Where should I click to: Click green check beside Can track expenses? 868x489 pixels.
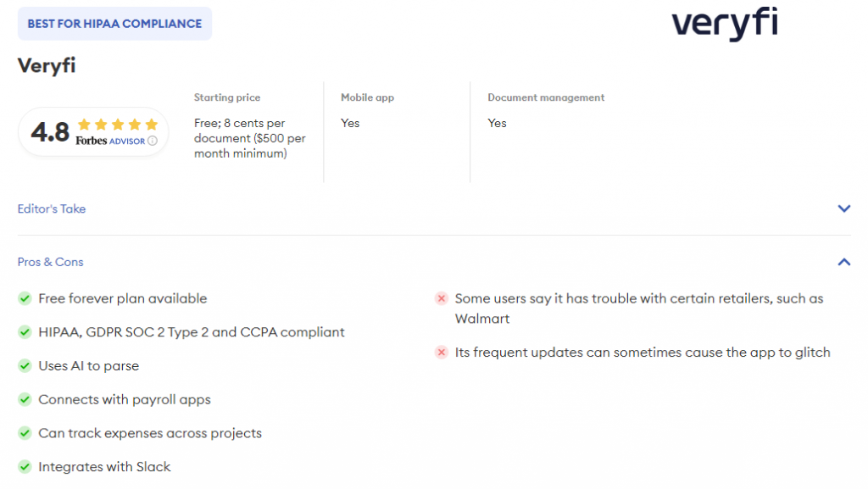coord(25,433)
